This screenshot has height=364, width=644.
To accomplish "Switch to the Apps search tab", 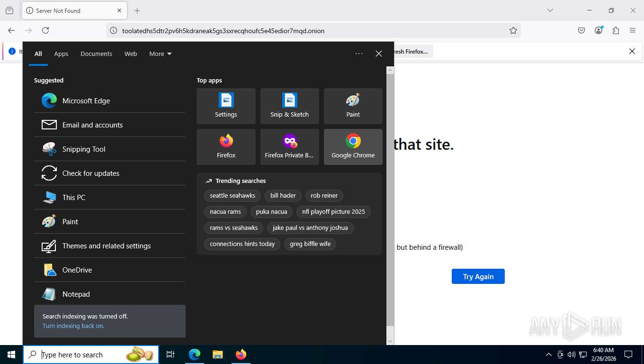I will coord(61,54).
